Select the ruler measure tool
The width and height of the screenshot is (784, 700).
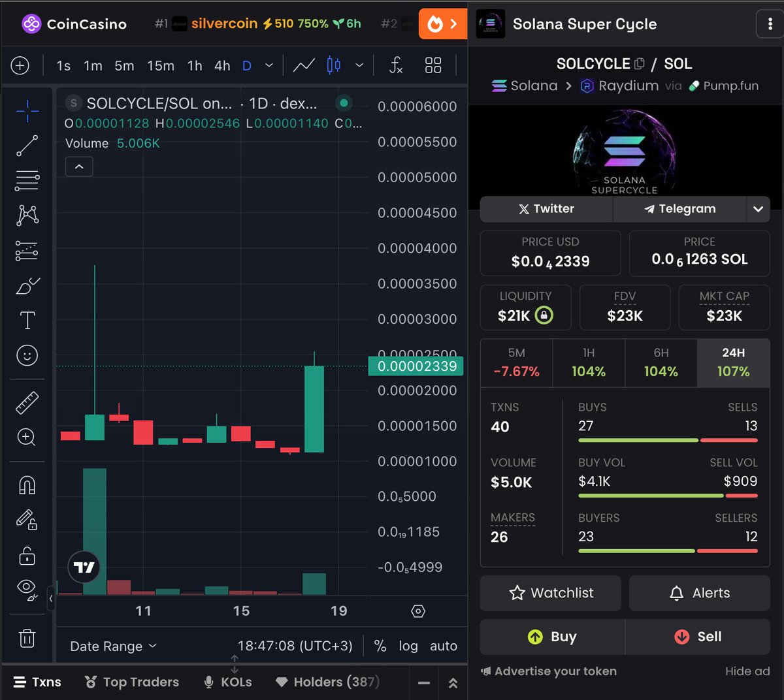tap(27, 403)
